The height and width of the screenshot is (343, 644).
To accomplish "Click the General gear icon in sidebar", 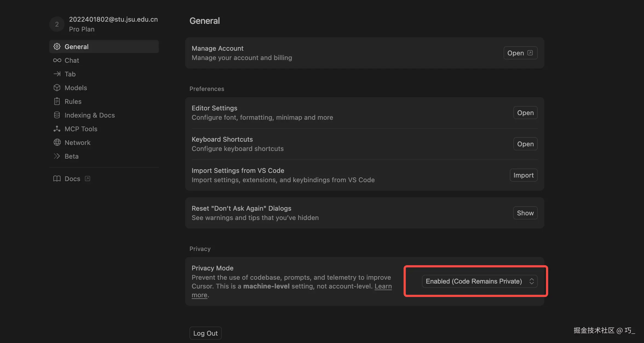I will coord(57,47).
